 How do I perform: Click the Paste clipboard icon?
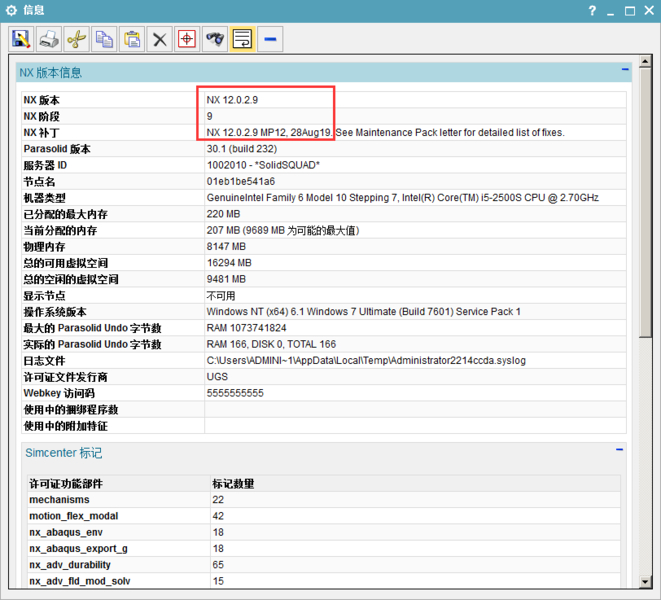132,39
